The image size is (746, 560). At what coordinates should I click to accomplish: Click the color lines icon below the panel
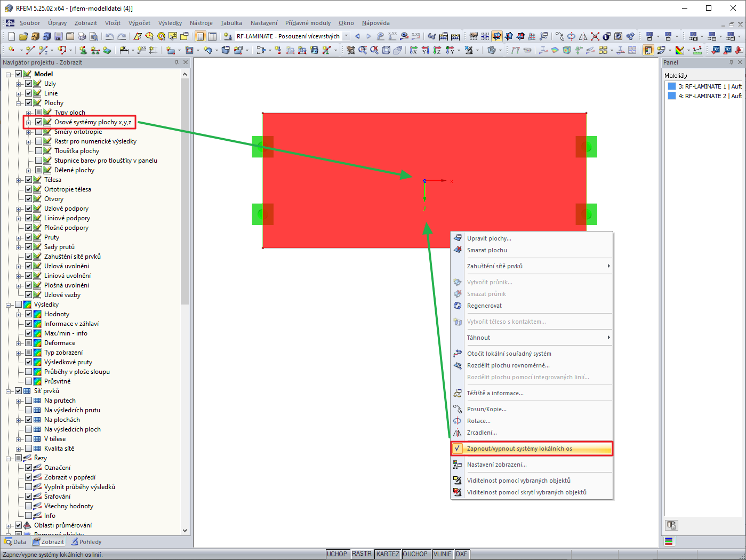coord(669,541)
